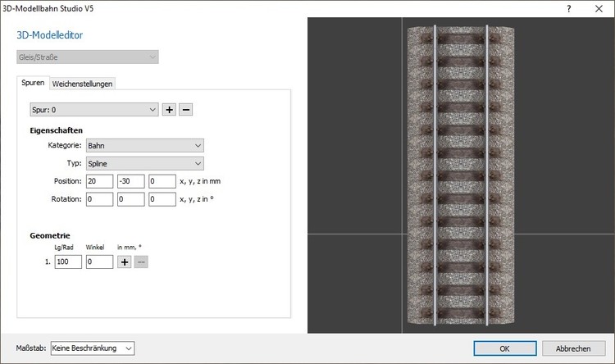Select the Winkel angle input field
This screenshot has width=615, height=364.
(x=99, y=262)
